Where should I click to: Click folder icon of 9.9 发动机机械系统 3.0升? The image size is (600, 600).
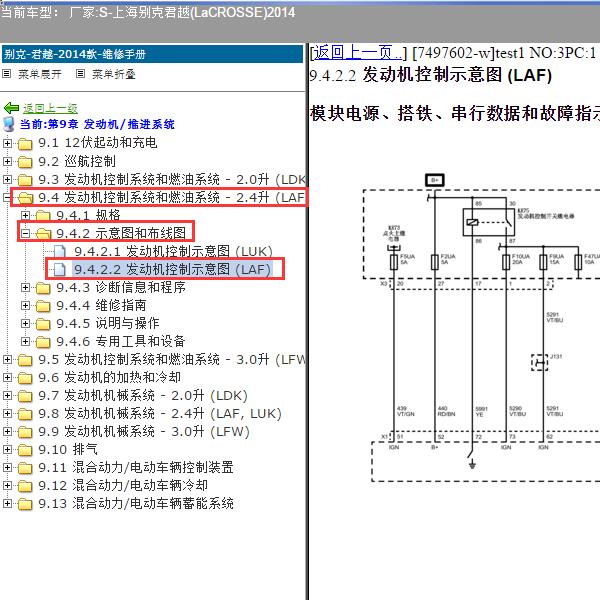pyautogui.click(x=25, y=432)
